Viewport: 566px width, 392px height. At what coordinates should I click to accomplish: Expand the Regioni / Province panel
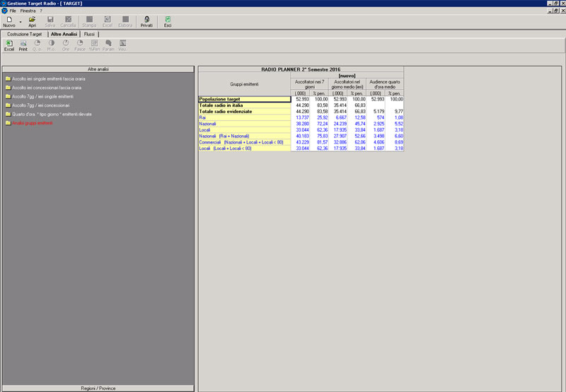point(98,388)
